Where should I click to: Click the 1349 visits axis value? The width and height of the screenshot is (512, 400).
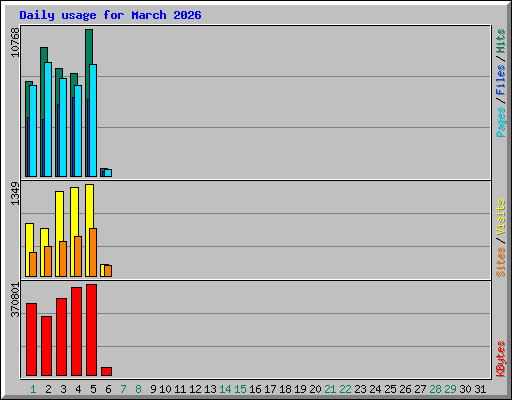[15, 193]
